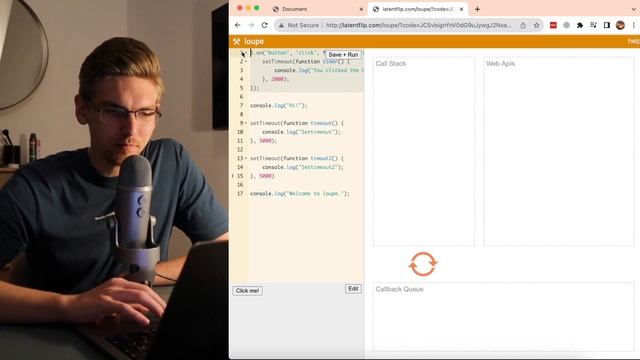Screen dimensions: 640x360
Task: Click the share icon in the address bar
Action: click(523, 25)
